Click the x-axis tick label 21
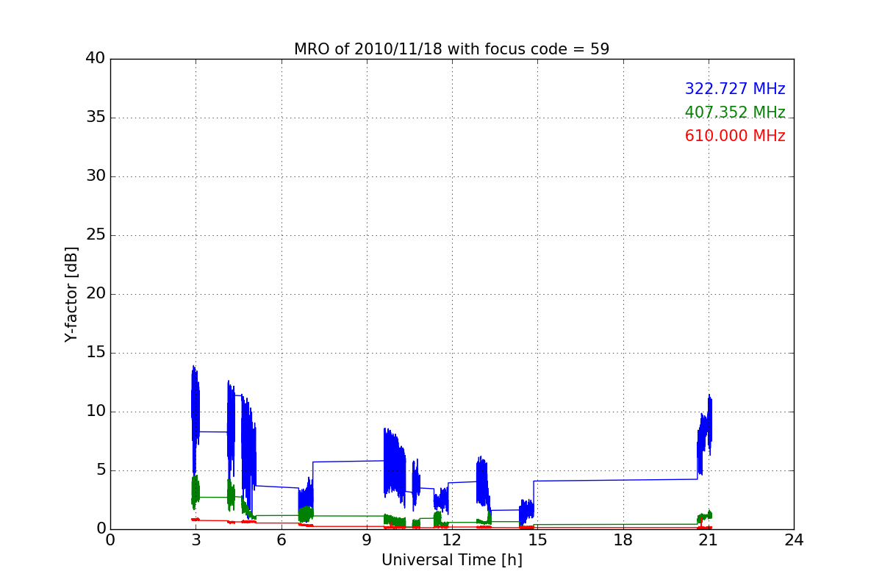The image size is (882, 588). click(x=708, y=540)
